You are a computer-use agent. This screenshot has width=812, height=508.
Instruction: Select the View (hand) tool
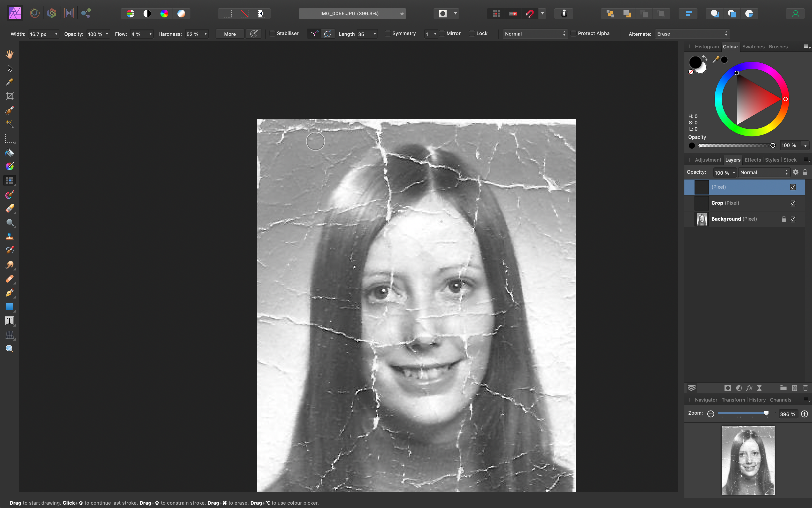click(10, 54)
